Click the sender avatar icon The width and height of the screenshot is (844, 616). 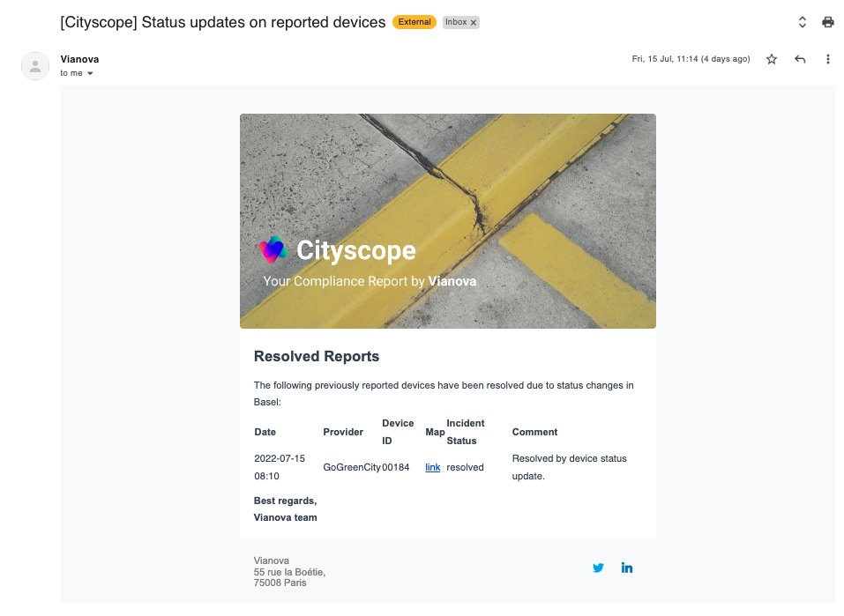click(35, 66)
